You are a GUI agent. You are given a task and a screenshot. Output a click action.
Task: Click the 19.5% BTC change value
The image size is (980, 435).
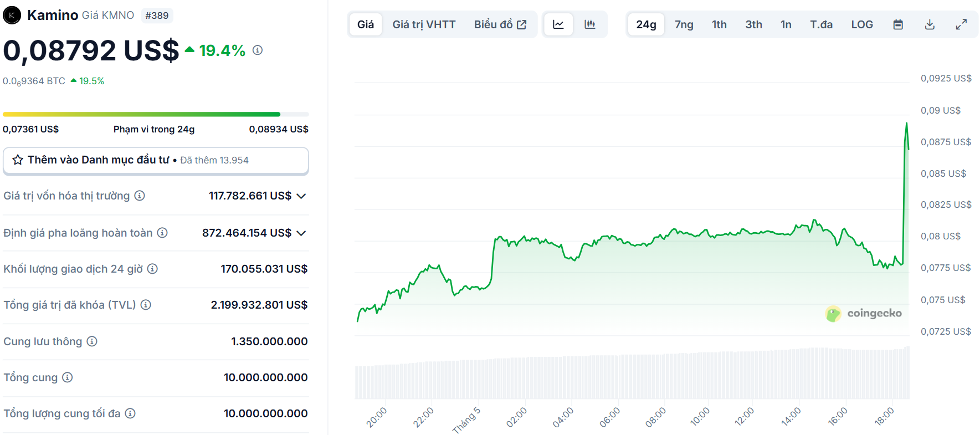pyautogui.click(x=91, y=81)
